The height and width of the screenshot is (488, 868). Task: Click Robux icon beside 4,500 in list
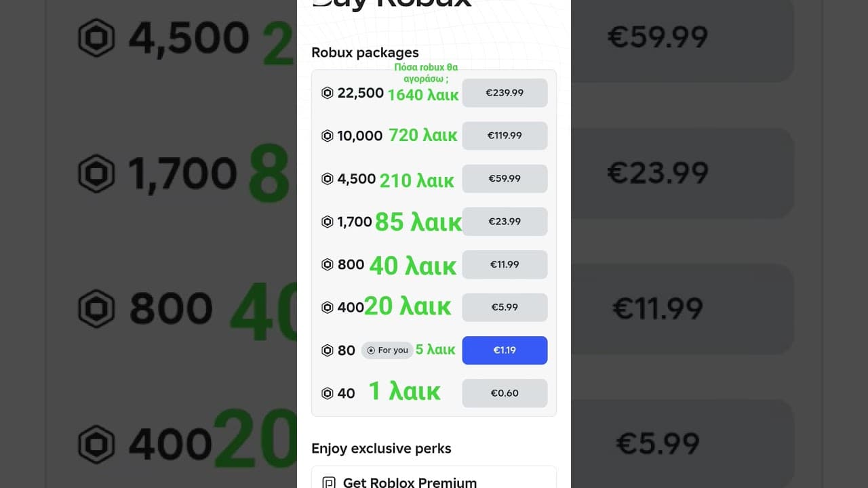[328, 179]
